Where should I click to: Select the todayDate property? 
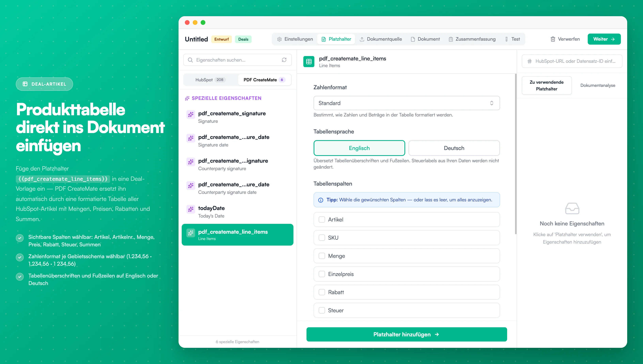pos(237,212)
